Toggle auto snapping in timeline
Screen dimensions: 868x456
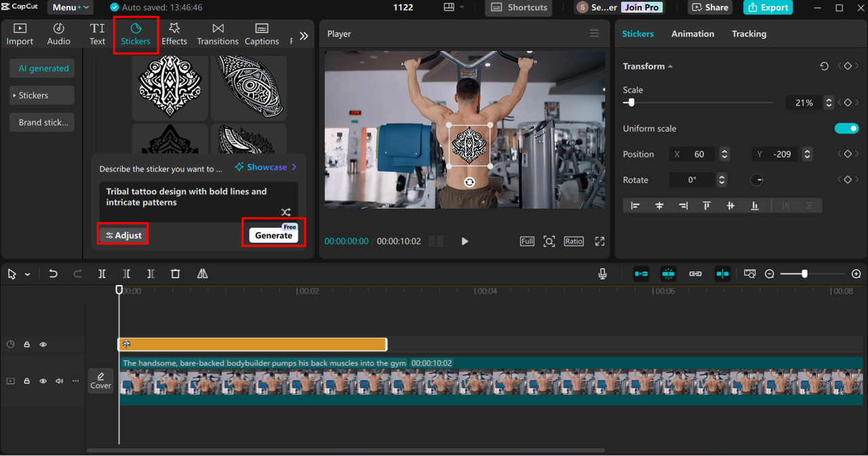click(x=668, y=274)
